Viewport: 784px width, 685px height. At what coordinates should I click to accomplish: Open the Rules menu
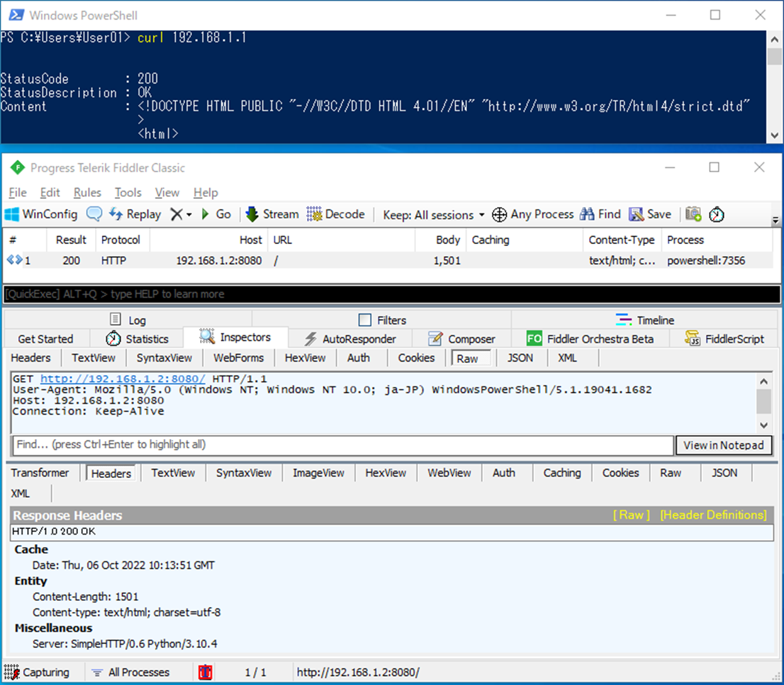(x=87, y=192)
